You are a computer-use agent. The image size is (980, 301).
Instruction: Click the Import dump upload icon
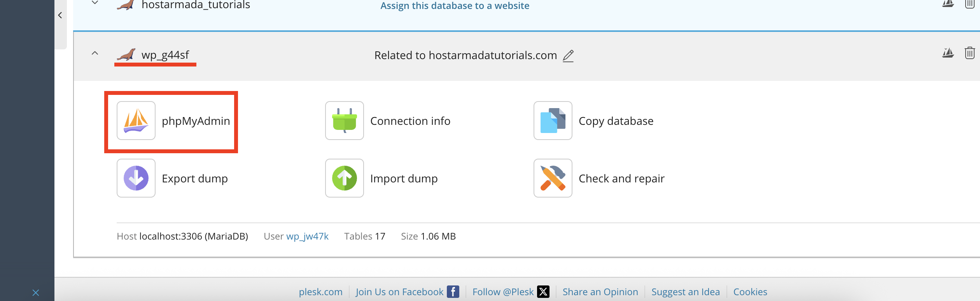click(345, 178)
